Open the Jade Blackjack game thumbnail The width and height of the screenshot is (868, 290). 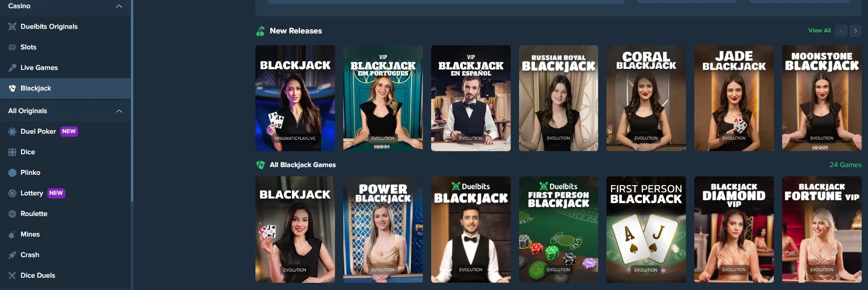pos(734,98)
